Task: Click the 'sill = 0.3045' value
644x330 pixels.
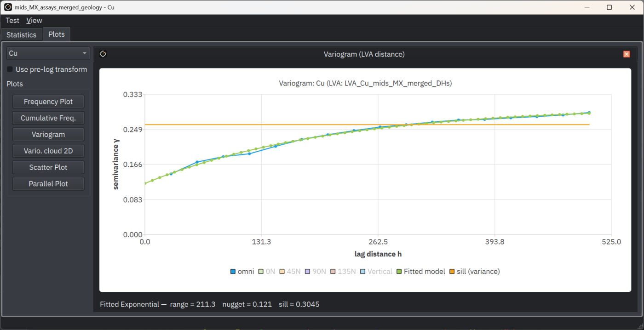Action: pos(299,304)
